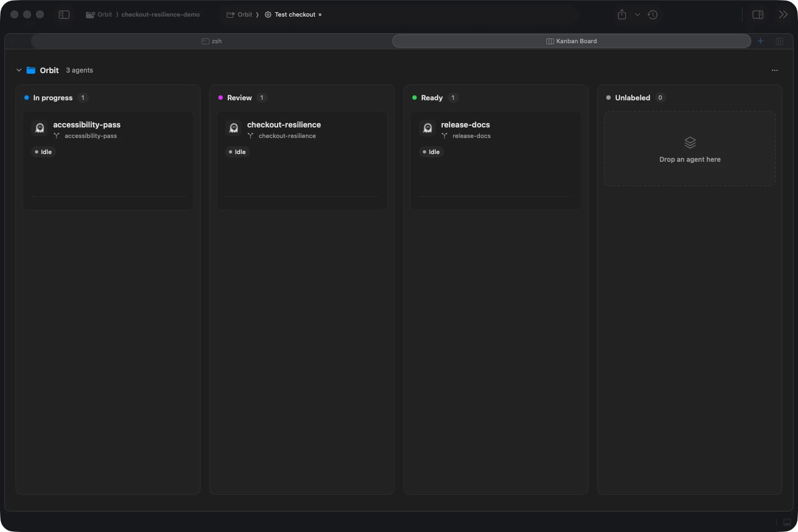
Task: Open the release-docs agent card title
Action: click(465, 125)
